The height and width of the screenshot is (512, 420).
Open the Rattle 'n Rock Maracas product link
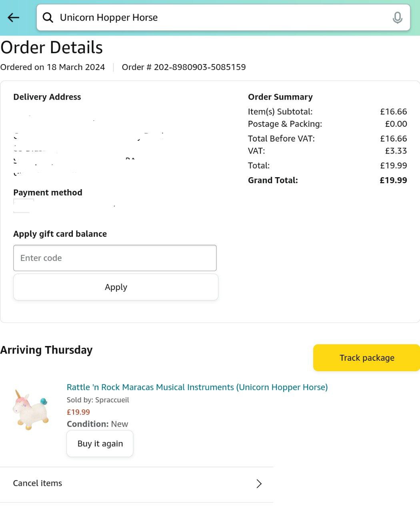(x=197, y=387)
